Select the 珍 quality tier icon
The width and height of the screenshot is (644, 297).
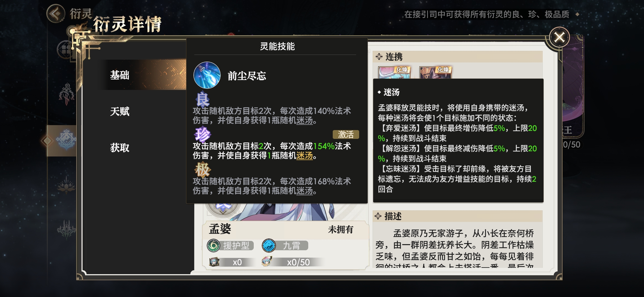[x=203, y=134]
